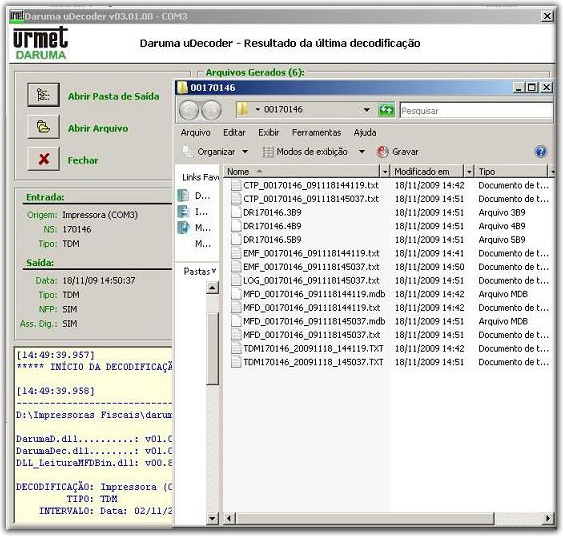Sort by Modificado em column header
Image resolution: width=563 pixels, height=536 pixels.
pos(427,172)
